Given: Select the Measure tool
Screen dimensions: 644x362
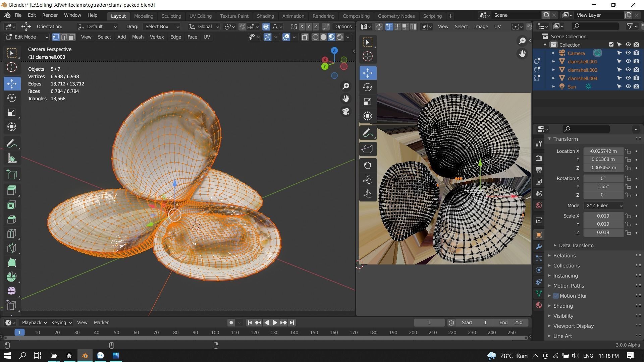Looking at the screenshot, I should 12,159.
